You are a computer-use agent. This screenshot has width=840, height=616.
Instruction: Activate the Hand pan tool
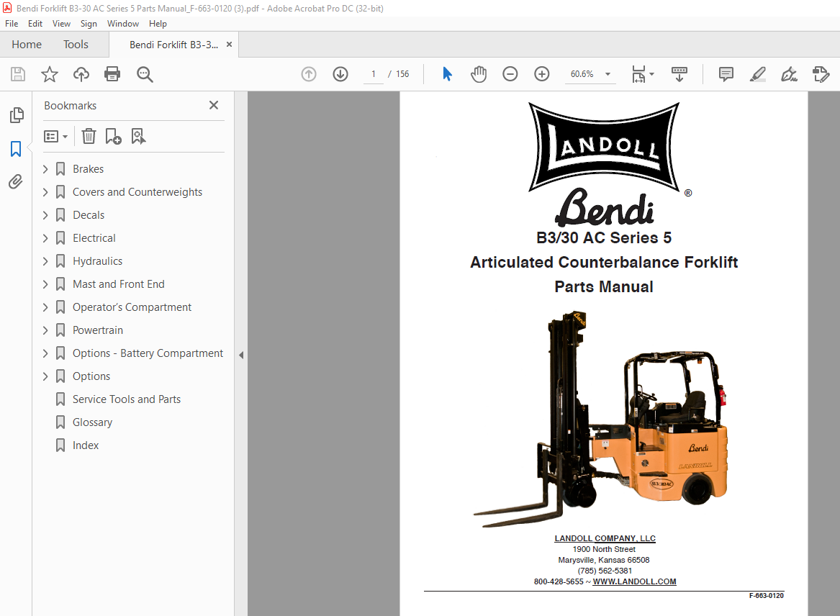pos(479,74)
